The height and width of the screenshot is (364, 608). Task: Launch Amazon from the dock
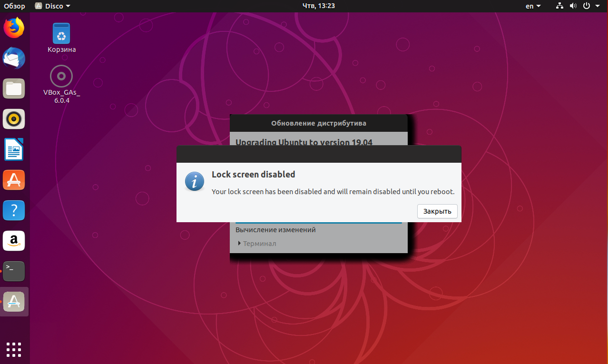tap(14, 241)
